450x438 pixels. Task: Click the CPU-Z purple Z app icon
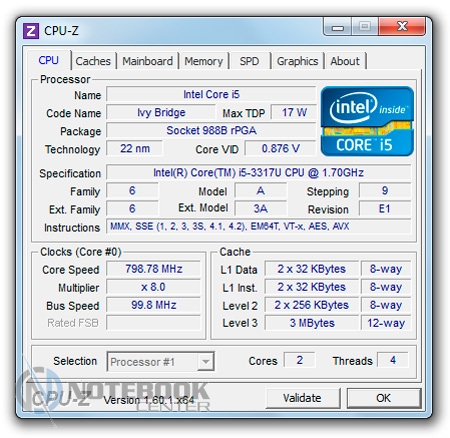[31, 31]
